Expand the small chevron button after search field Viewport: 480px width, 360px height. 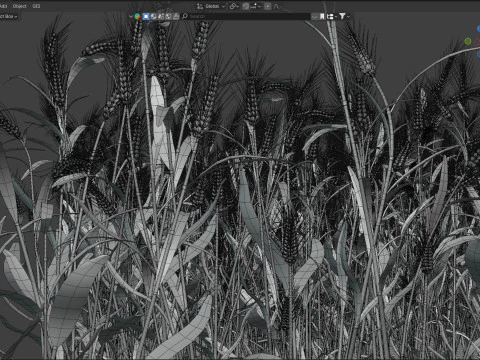[314, 16]
